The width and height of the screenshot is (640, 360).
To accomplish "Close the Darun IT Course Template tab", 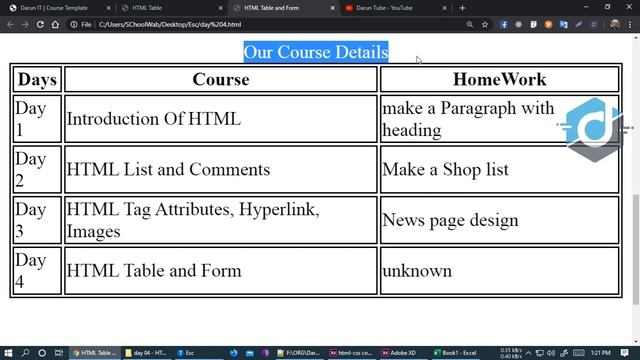I will coord(109,8).
